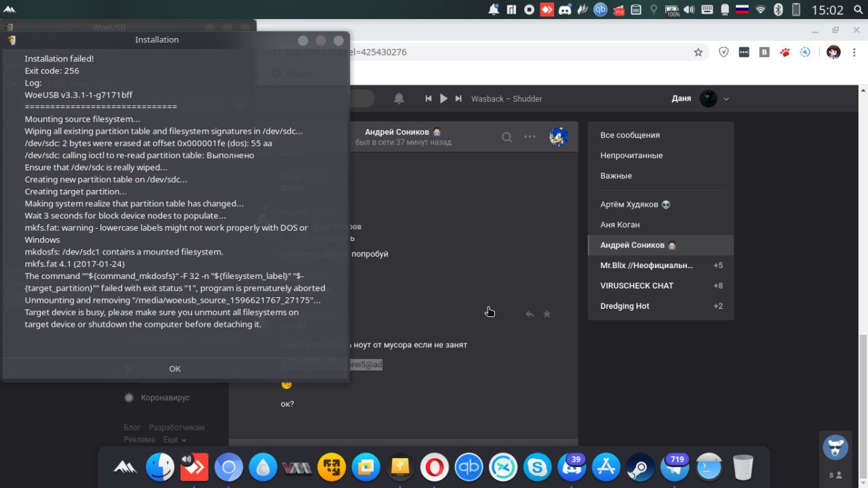Bookmark the page with the star icon
The width and height of the screenshot is (868, 488).
click(x=698, y=52)
